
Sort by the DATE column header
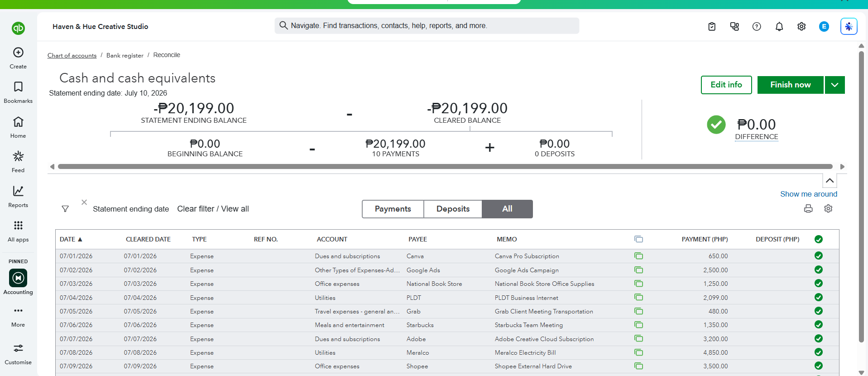71,239
